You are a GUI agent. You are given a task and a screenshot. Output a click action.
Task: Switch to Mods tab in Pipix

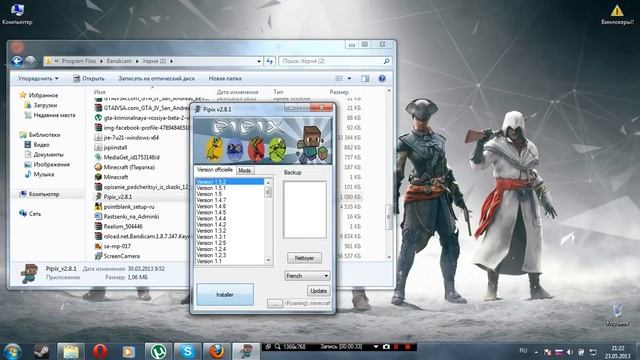pos(244,171)
